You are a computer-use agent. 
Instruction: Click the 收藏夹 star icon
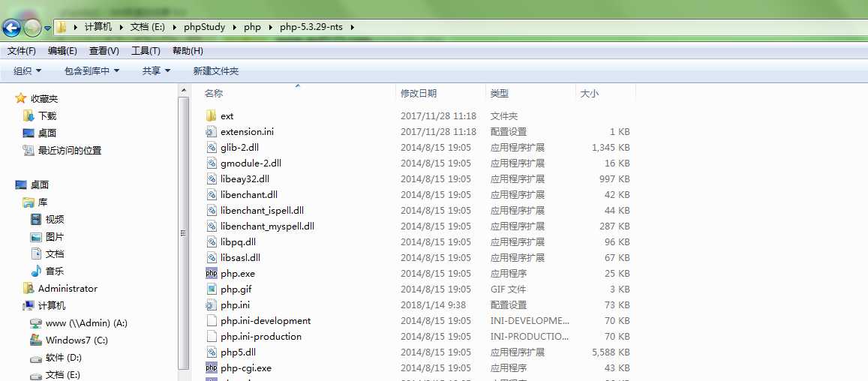[21, 98]
